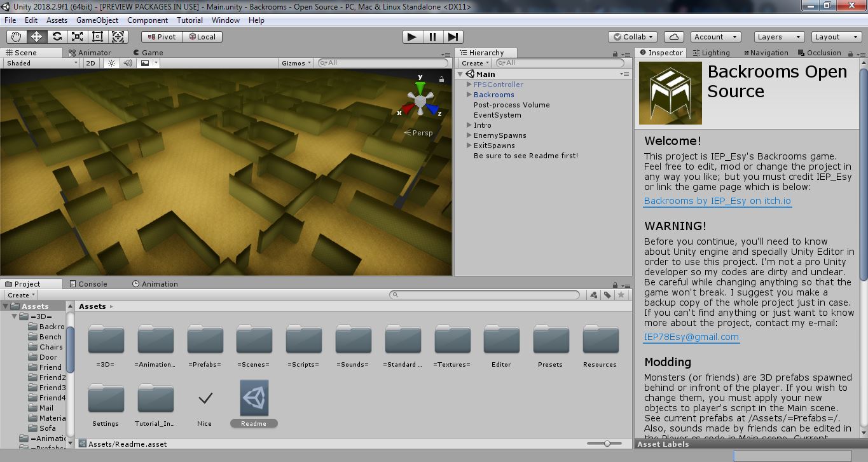Pause the game playback
The image size is (868, 462).
tap(432, 37)
